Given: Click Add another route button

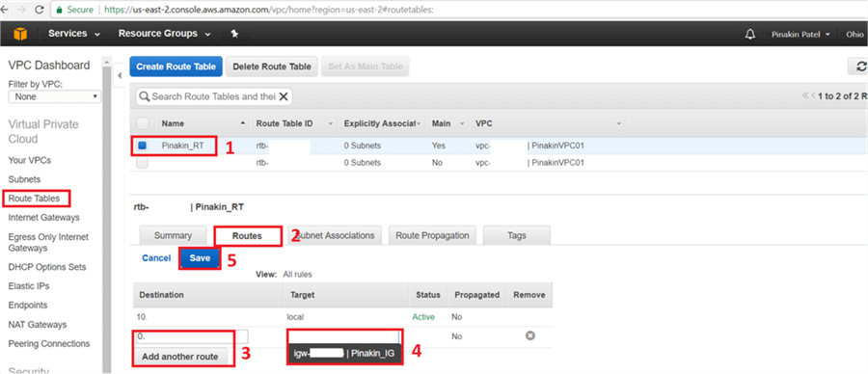Looking at the screenshot, I should [x=180, y=357].
